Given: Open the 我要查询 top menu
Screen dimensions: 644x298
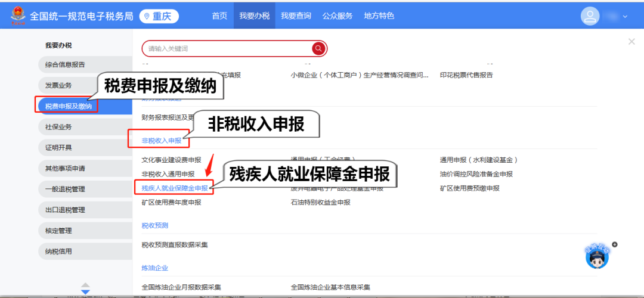Looking at the screenshot, I should point(296,16).
